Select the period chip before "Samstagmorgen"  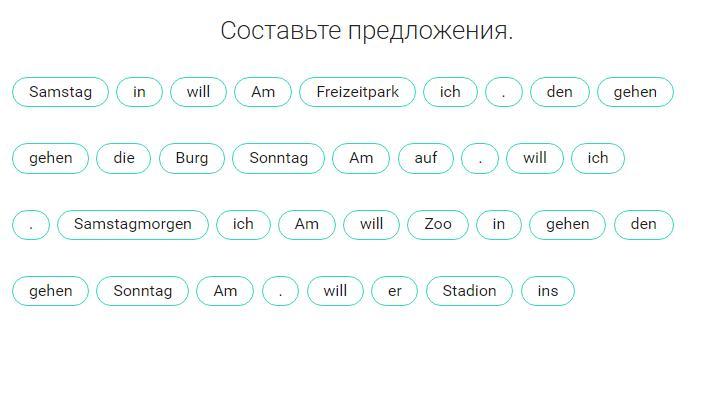point(31,224)
